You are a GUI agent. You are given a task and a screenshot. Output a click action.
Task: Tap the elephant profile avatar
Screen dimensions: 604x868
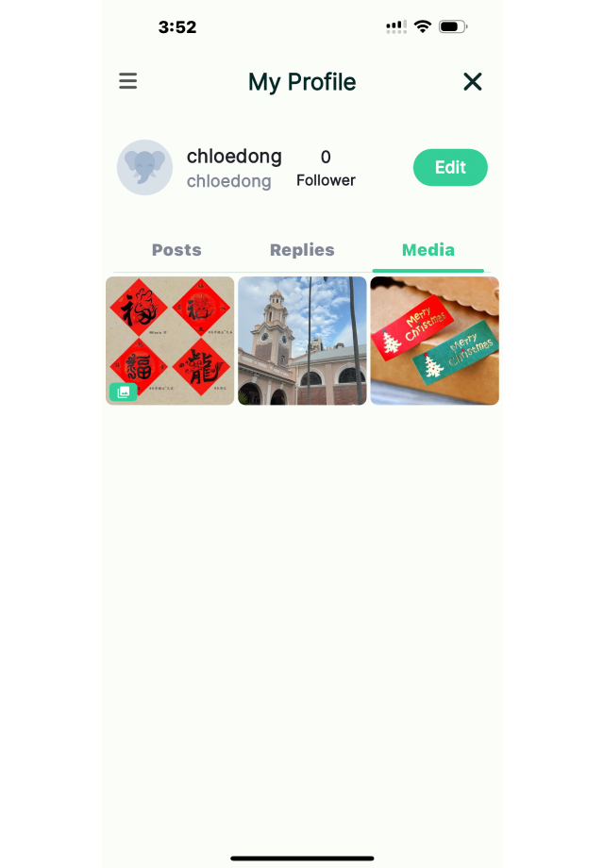coord(144,167)
